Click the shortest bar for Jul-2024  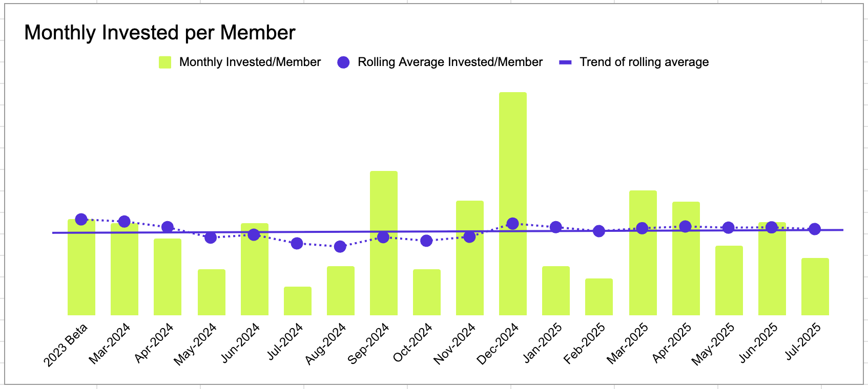point(297,301)
